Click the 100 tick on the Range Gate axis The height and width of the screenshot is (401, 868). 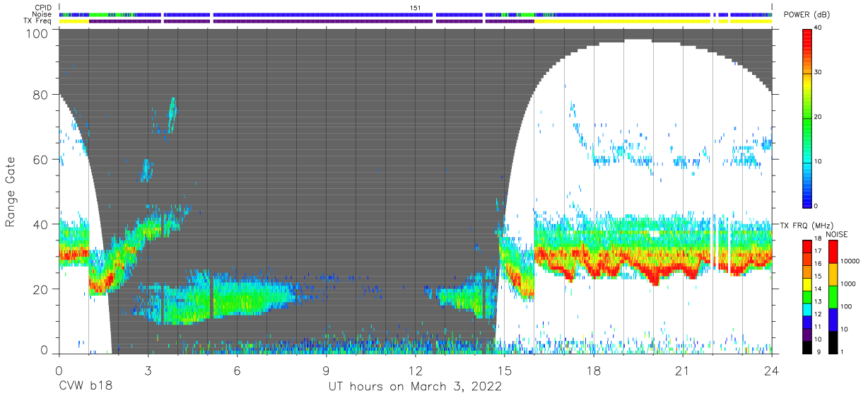point(37,33)
